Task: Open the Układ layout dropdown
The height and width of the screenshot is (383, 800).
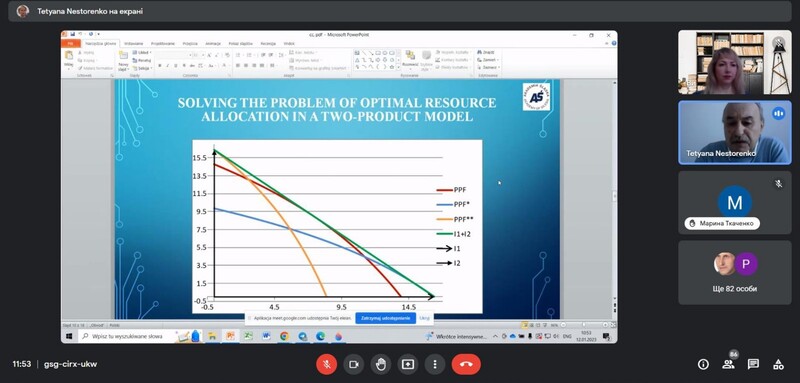Action: pos(143,53)
